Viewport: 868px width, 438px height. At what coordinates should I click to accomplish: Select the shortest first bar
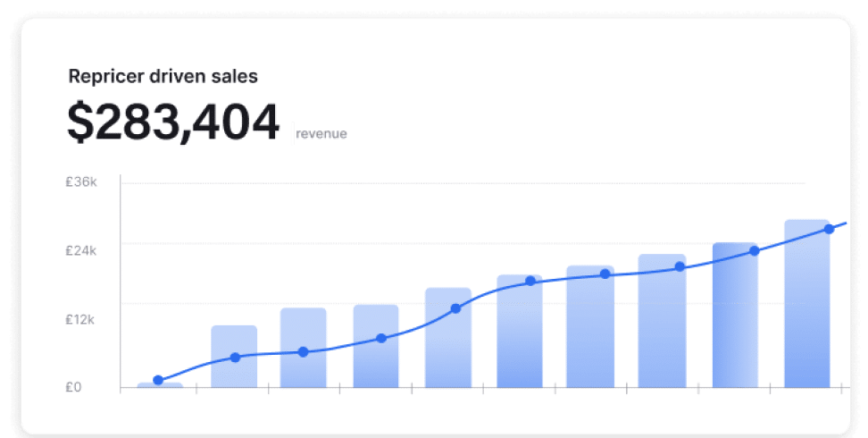(160, 384)
